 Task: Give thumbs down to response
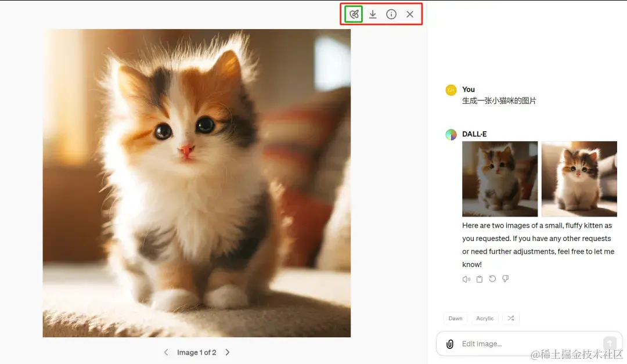pyautogui.click(x=506, y=279)
